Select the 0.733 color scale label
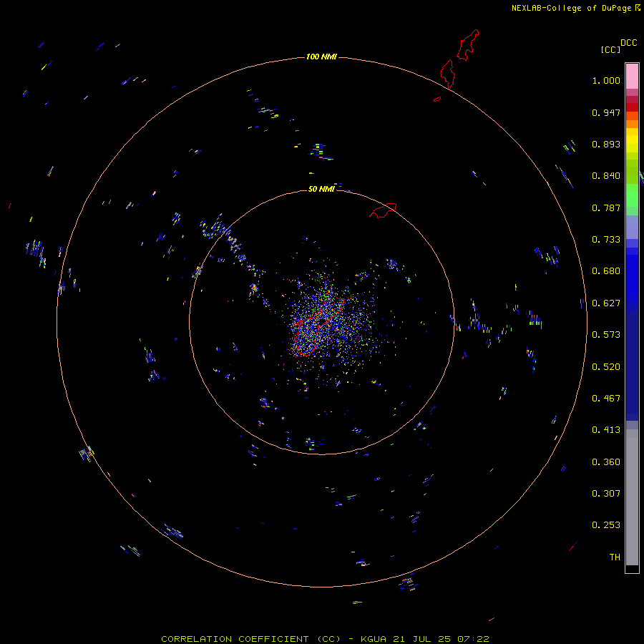This screenshot has width=644, height=644. [x=606, y=240]
